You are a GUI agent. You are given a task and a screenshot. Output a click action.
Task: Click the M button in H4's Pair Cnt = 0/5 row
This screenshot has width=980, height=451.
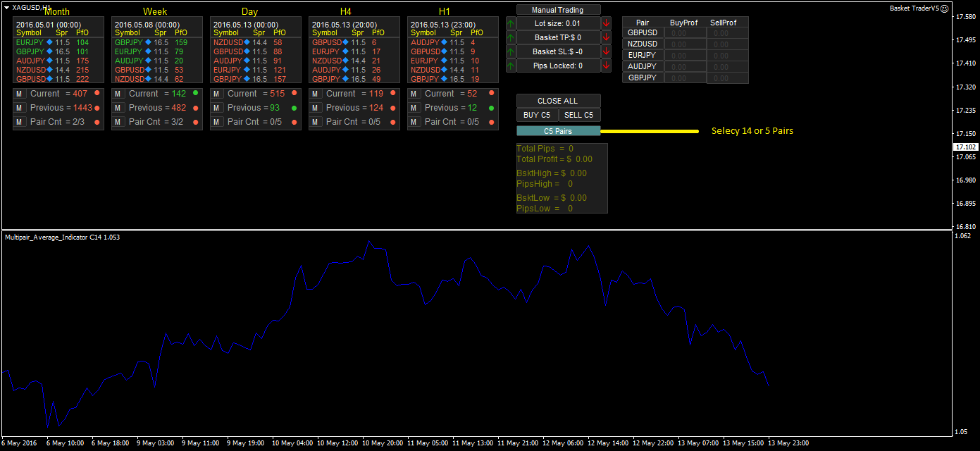pos(315,122)
